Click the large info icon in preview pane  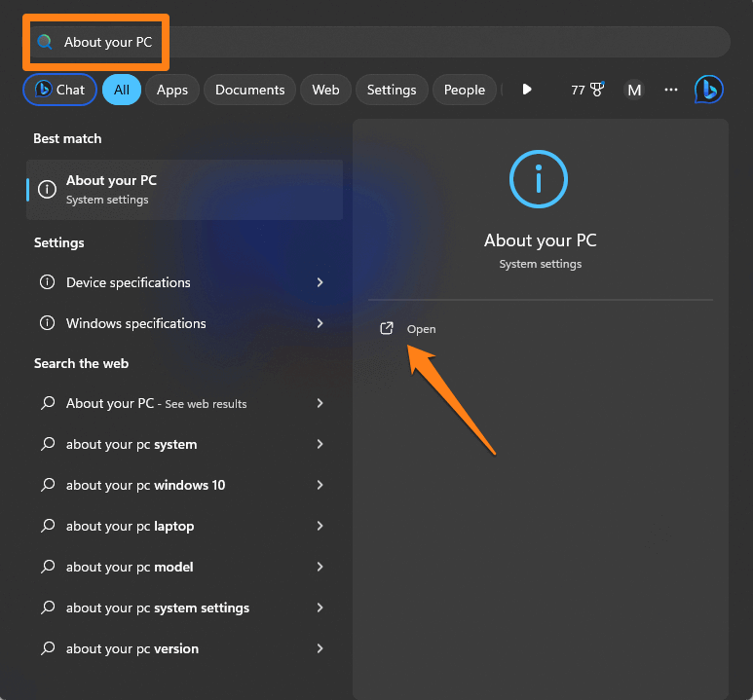(x=539, y=179)
